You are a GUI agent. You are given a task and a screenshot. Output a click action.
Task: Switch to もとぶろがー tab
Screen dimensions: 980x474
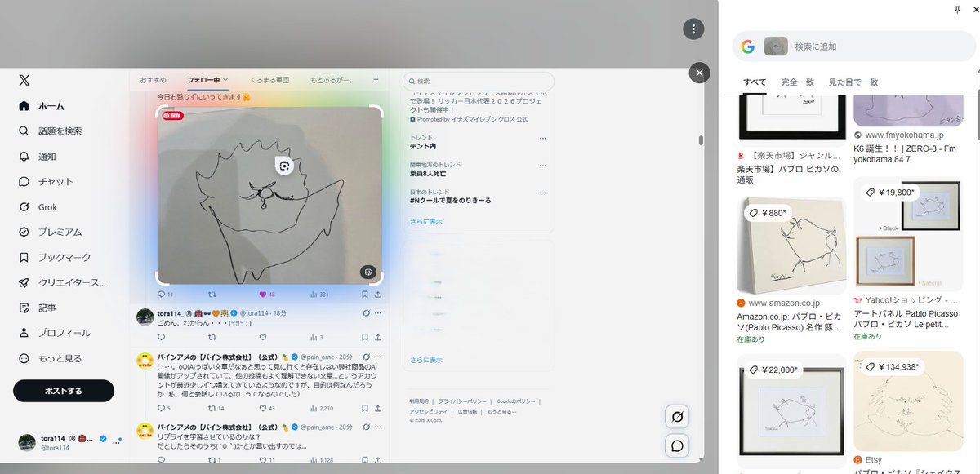(x=331, y=80)
